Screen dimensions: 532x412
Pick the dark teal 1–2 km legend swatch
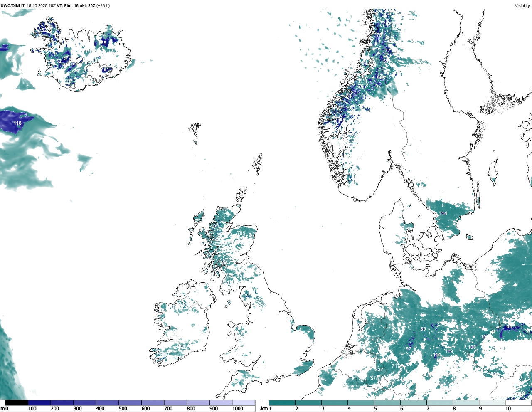tap(283, 402)
